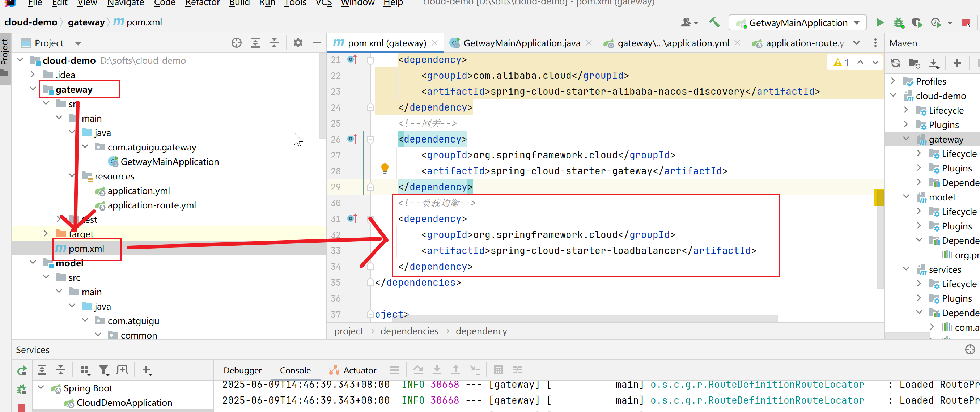Click the warning count indicator
The image size is (980, 412).
point(841,62)
